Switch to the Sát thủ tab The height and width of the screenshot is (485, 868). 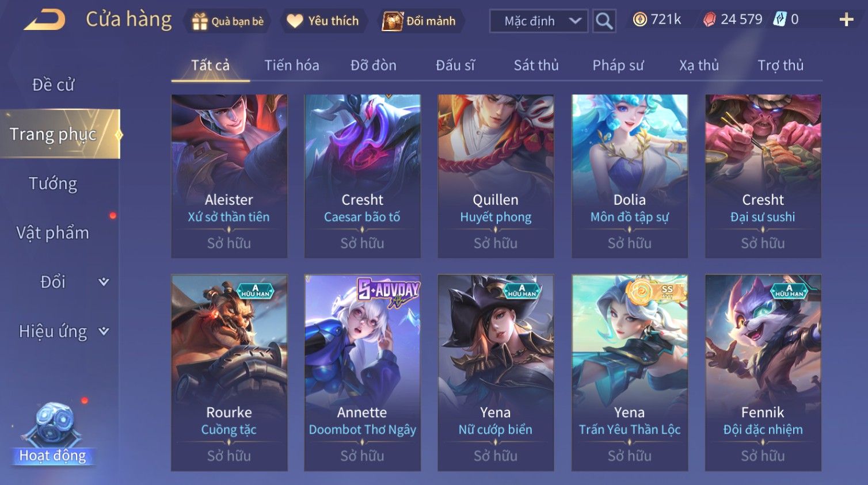536,65
